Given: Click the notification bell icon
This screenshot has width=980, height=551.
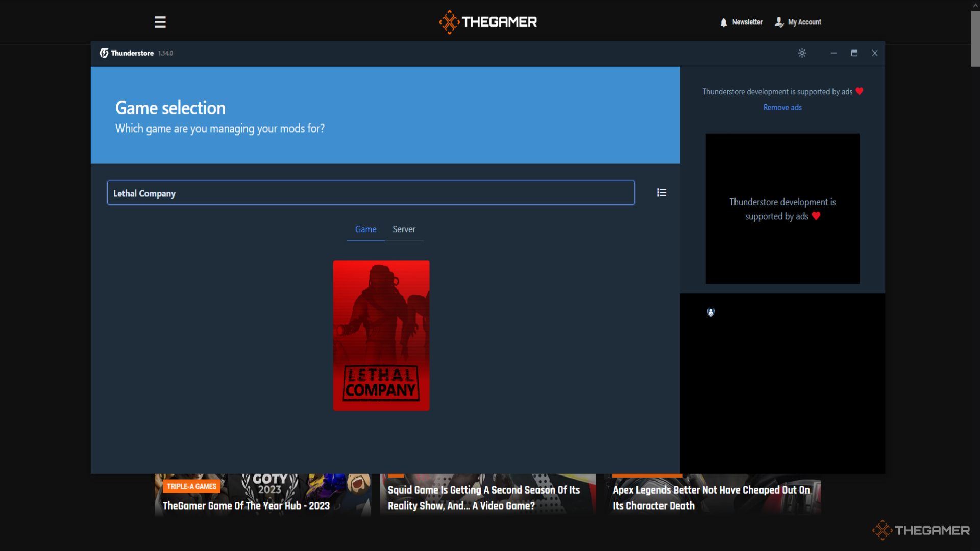Looking at the screenshot, I should (724, 22).
